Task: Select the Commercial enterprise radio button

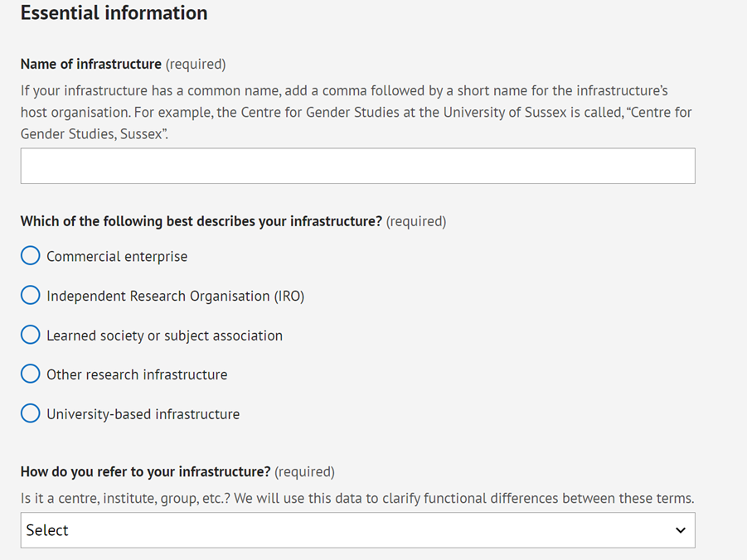Action: tap(31, 256)
